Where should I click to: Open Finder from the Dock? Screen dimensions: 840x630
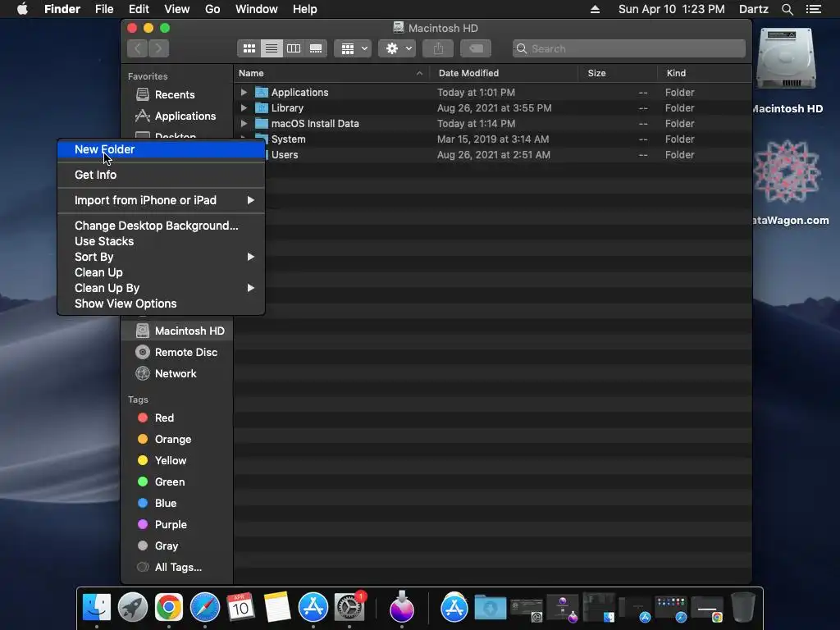tap(97, 608)
